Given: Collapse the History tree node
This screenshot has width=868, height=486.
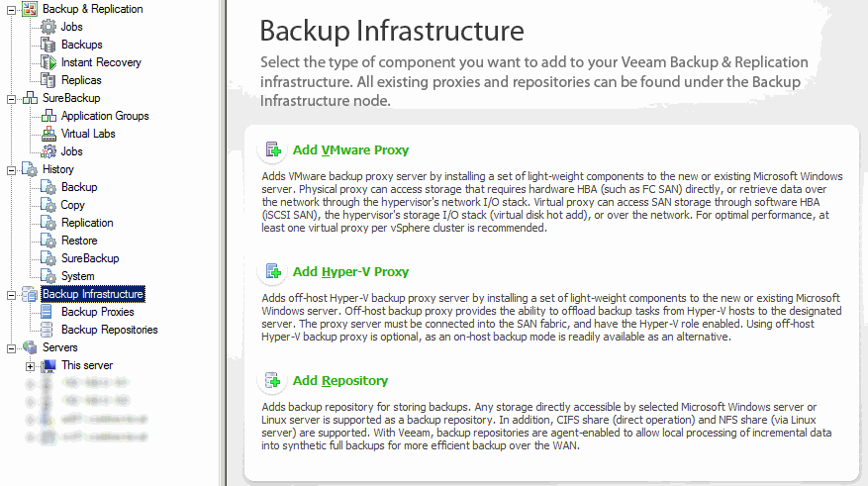Looking at the screenshot, I should pos(11,170).
